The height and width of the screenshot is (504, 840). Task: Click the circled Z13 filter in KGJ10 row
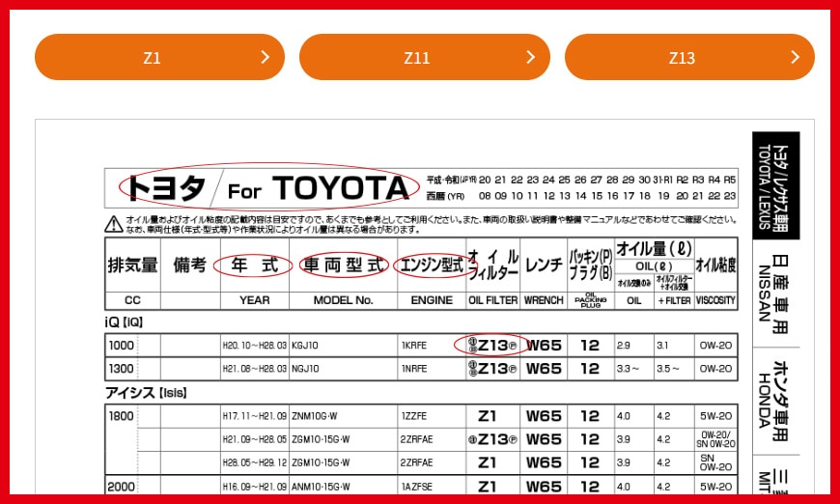[x=492, y=345]
